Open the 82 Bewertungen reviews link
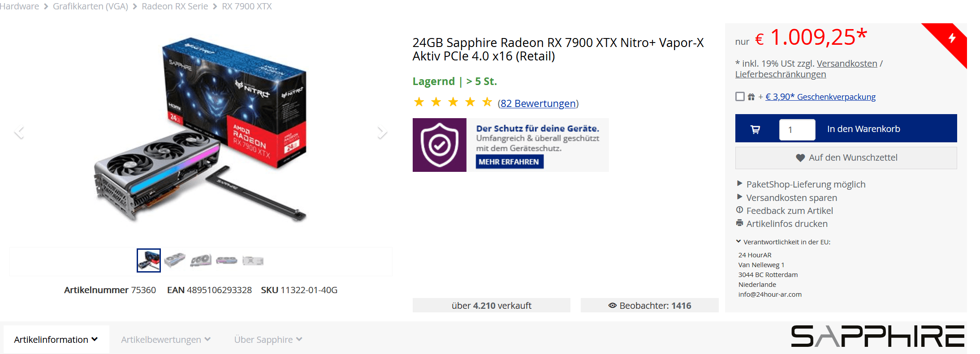Image resolution: width=980 pixels, height=354 pixels. pos(538,103)
